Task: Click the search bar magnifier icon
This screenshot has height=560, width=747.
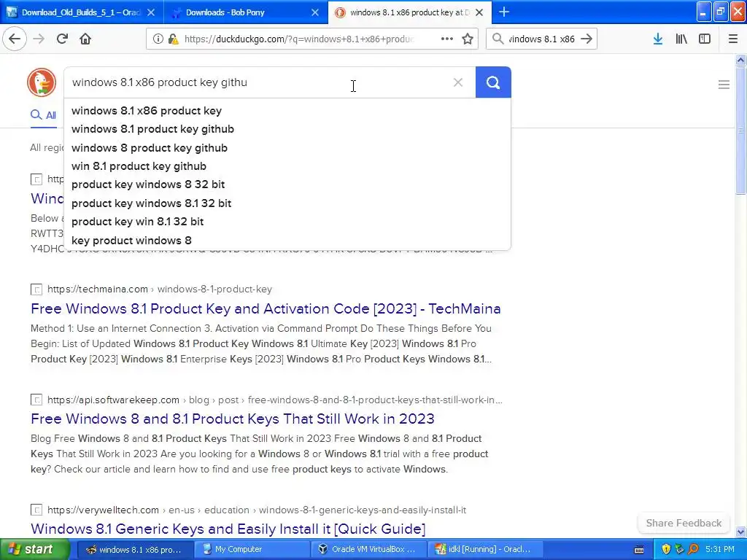Action: click(498, 39)
